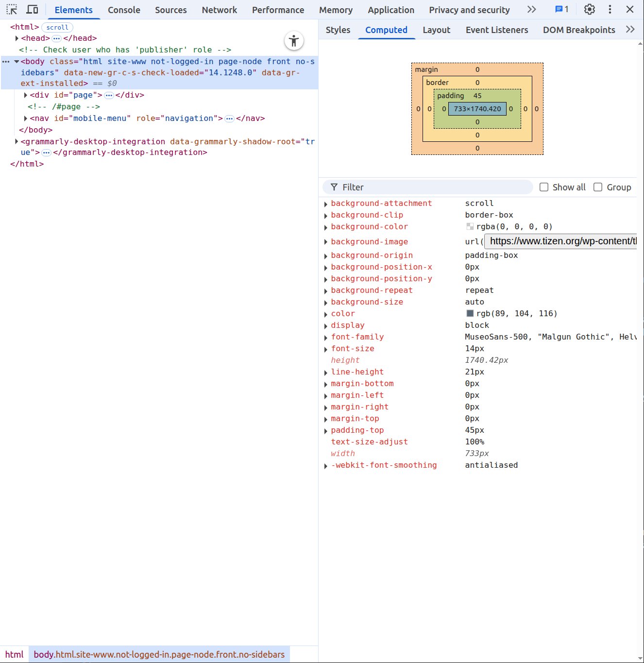Click the color property gray swatch

click(x=470, y=314)
